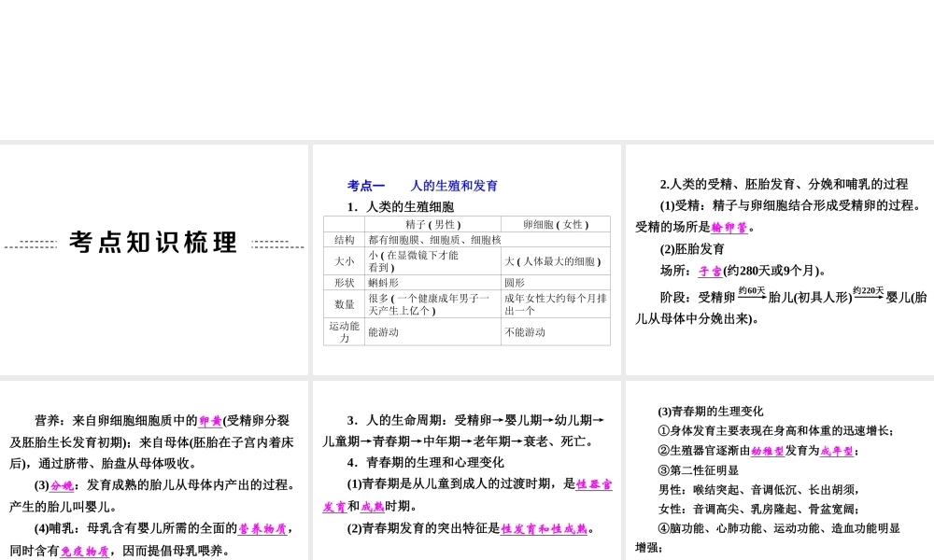Select the table header 精子(男性)
This screenshot has height=560, width=934.
433,224
